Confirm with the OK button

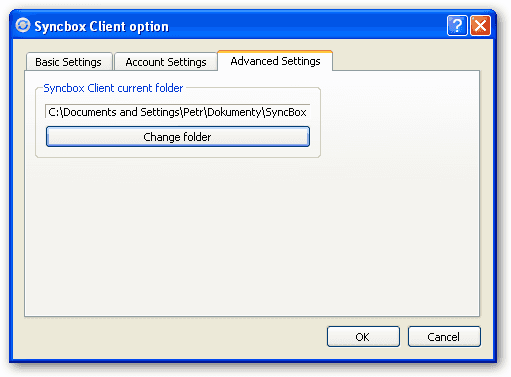[x=363, y=337]
